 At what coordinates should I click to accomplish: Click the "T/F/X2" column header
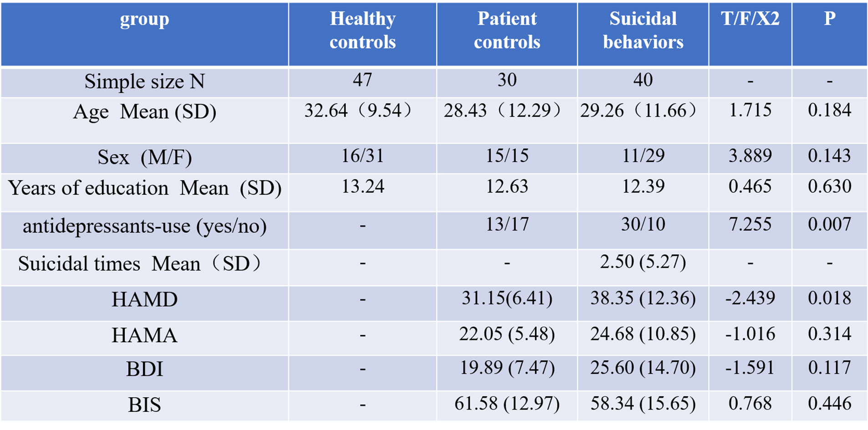coord(750,19)
